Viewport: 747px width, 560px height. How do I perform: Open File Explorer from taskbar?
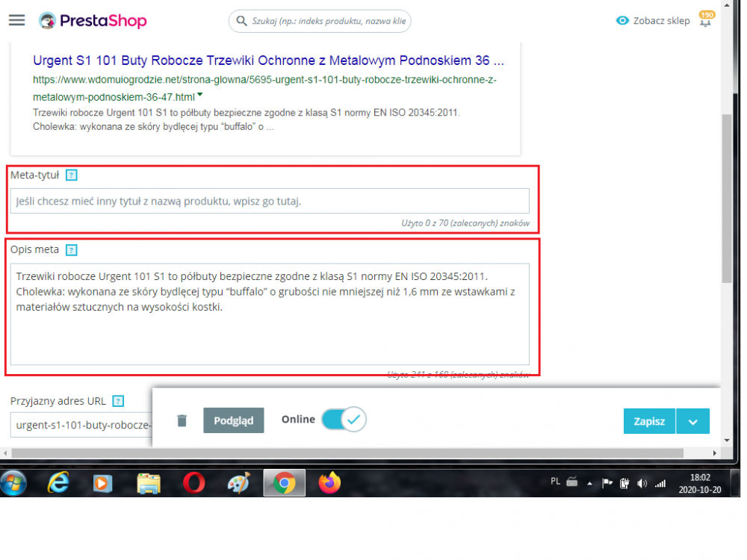tap(148, 483)
